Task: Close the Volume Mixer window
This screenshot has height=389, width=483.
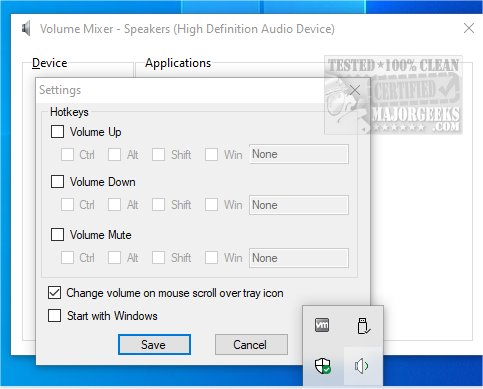Action: (469, 28)
